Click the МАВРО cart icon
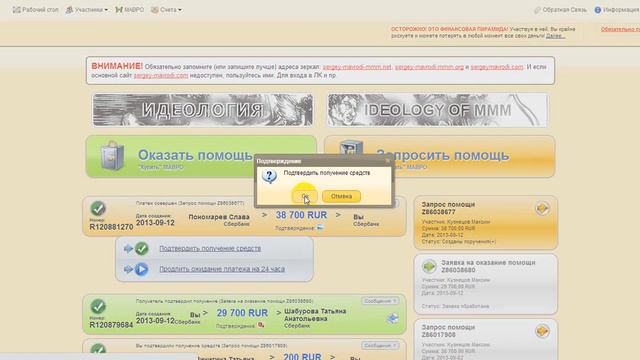The image size is (640, 360). click(119, 9)
